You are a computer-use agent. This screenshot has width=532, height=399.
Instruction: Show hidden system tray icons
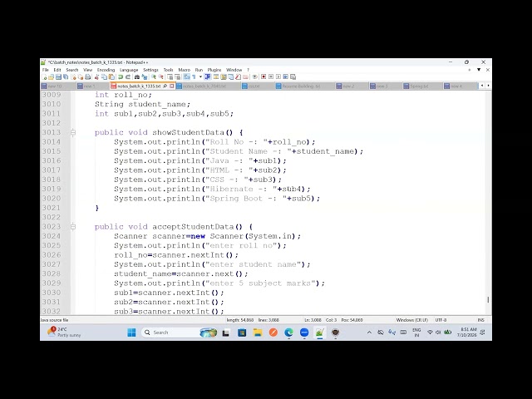click(369, 332)
